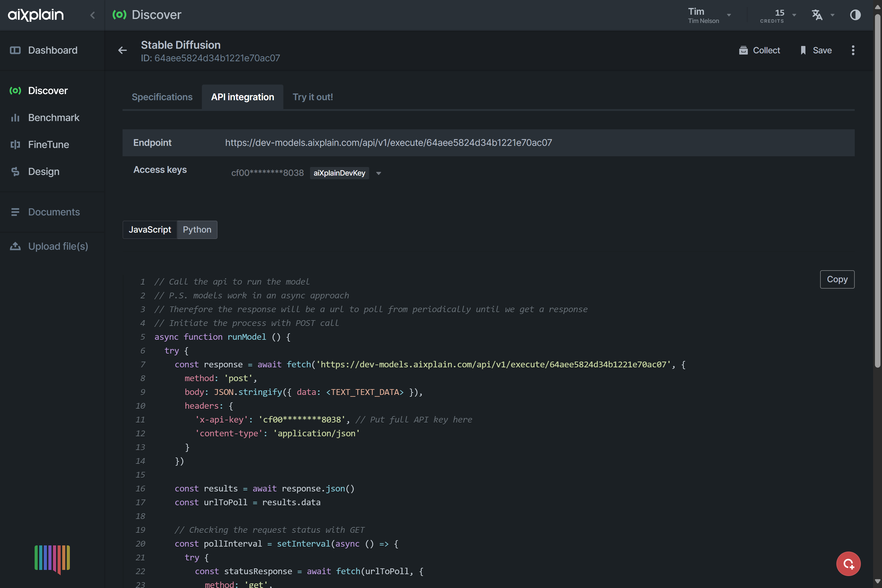The height and width of the screenshot is (588, 882).
Task: Click the endpoint URL text
Action: [388, 143]
